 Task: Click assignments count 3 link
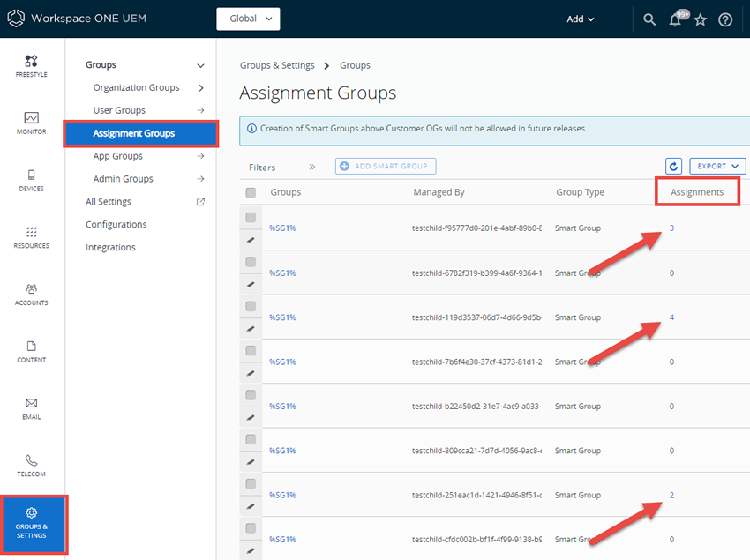pyautogui.click(x=671, y=228)
